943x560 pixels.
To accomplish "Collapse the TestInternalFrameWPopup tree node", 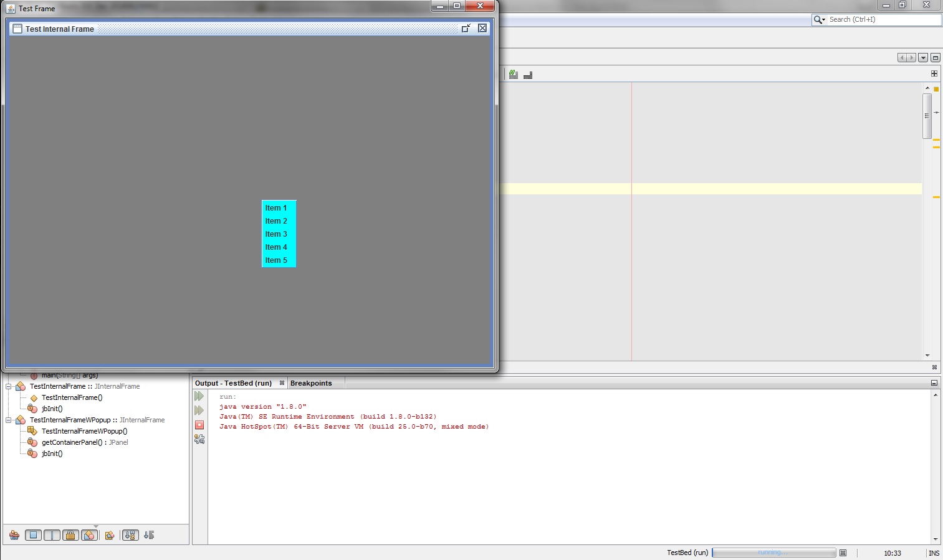I will (9, 420).
